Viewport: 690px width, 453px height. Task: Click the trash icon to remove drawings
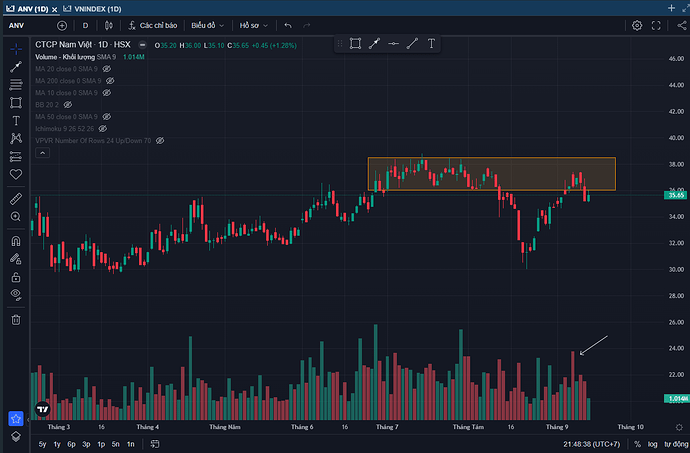(15, 319)
